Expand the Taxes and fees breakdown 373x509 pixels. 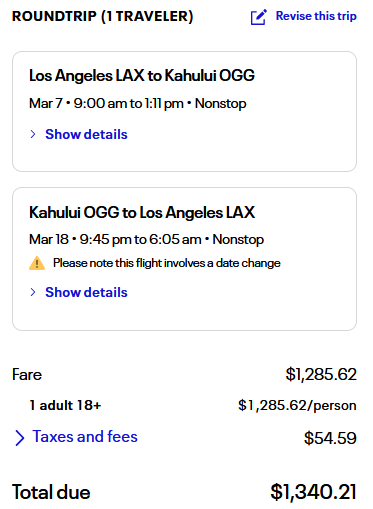click(x=85, y=437)
